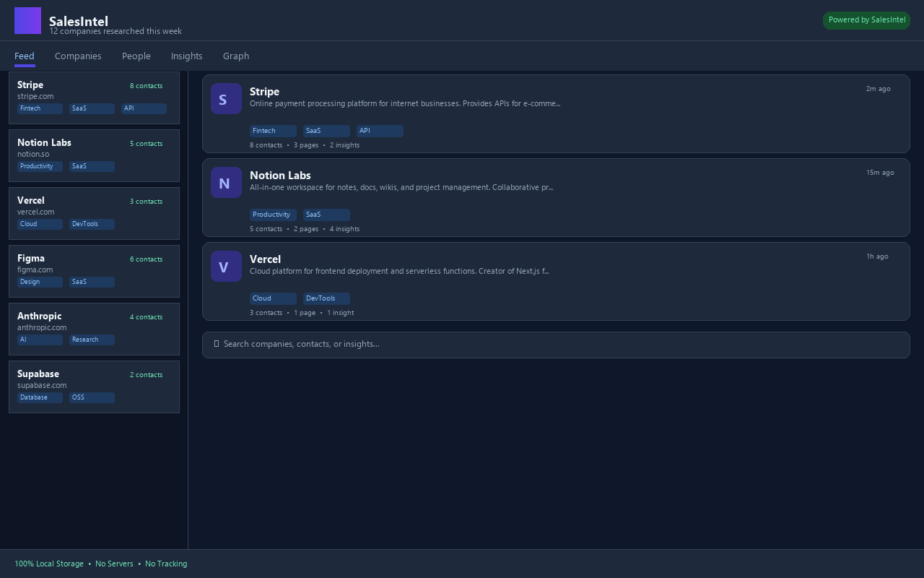Click Productivity tag in Notion feed card
This screenshot has height=578, width=924.
pos(273,215)
